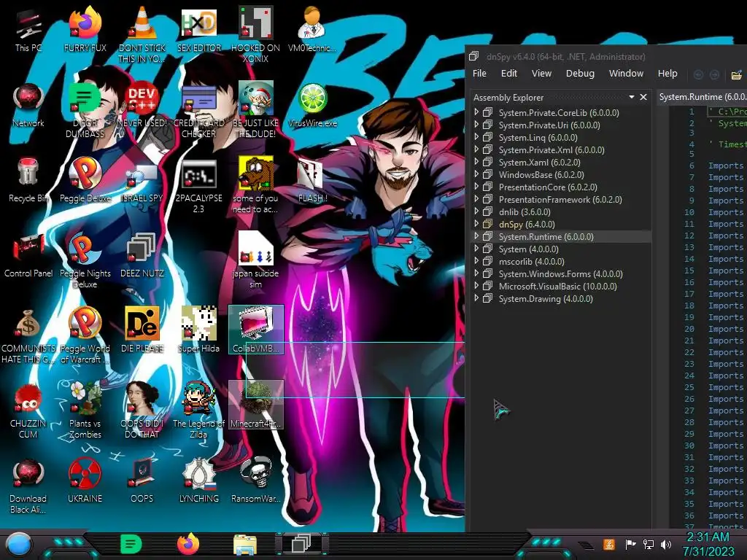The height and width of the screenshot is (560, 747).
Task: Open the volume speaker tray icon
Action: click(x=665, y=544)
